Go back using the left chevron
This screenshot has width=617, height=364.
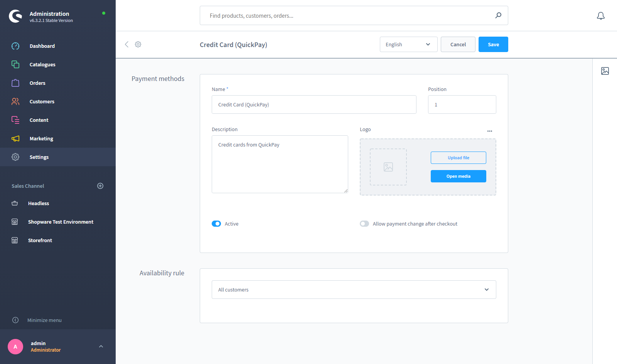tap(126, 44)
